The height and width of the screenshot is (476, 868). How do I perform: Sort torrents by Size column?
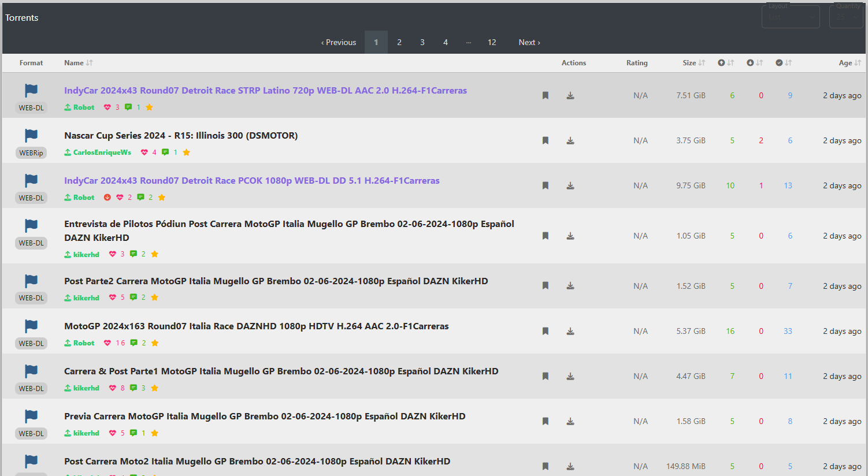click(694, 63)
